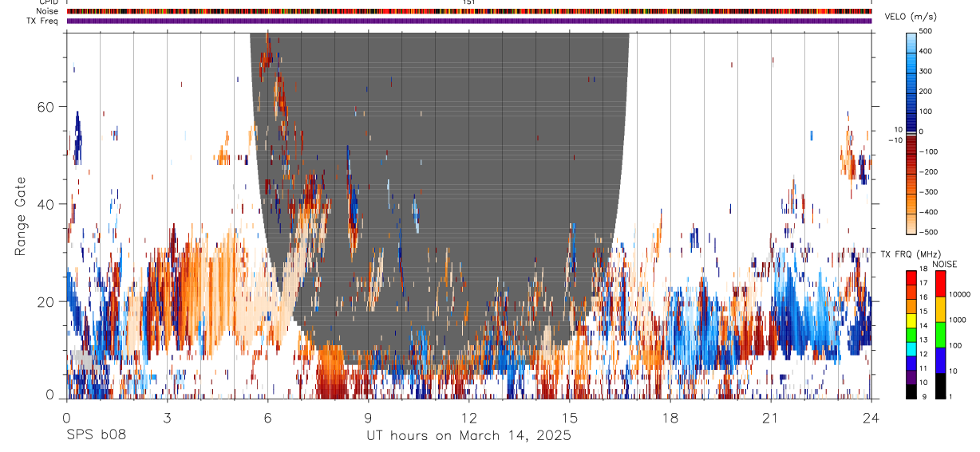980x452 pixels.
Task: Click the 6 tick label on time axis
Action: [x=267, y=417]
